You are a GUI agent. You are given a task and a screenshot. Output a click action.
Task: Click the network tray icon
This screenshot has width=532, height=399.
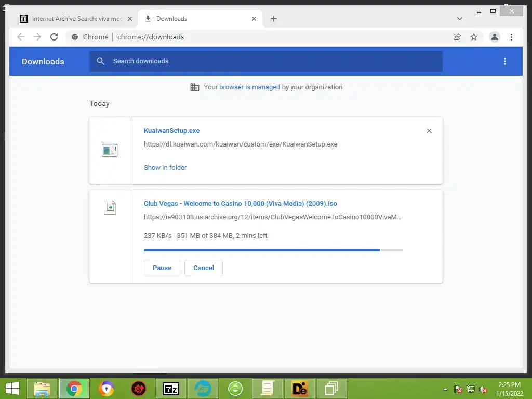471,389
